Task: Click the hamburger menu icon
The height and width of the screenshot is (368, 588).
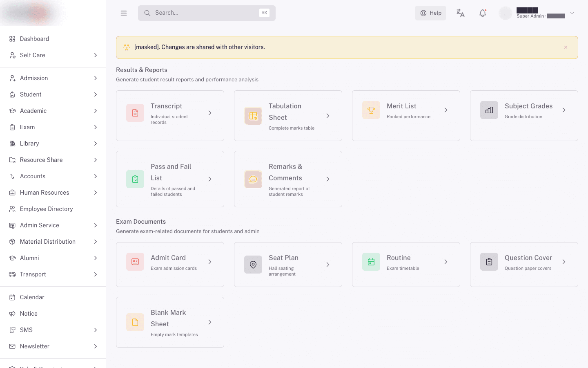Action: [124, 13]
